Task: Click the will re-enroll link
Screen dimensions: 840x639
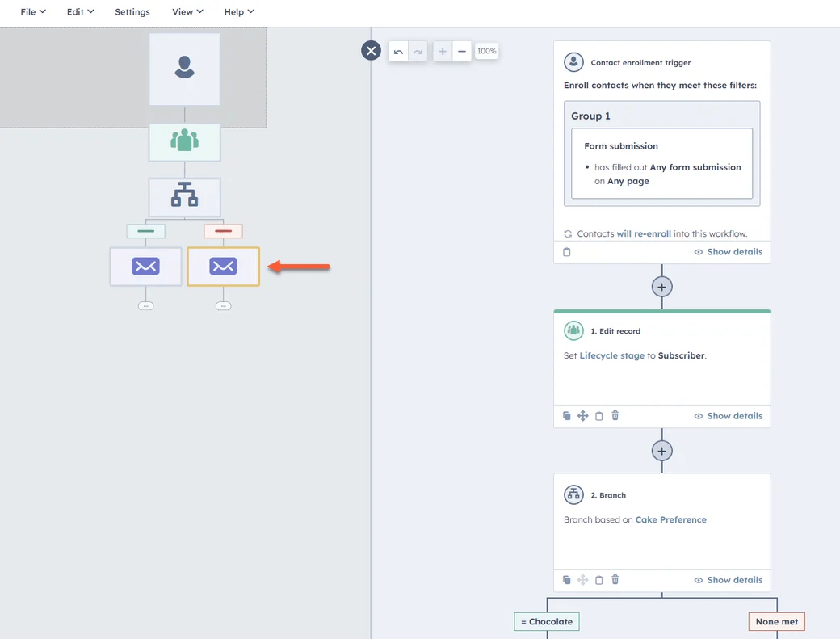Action: point(644,234)
